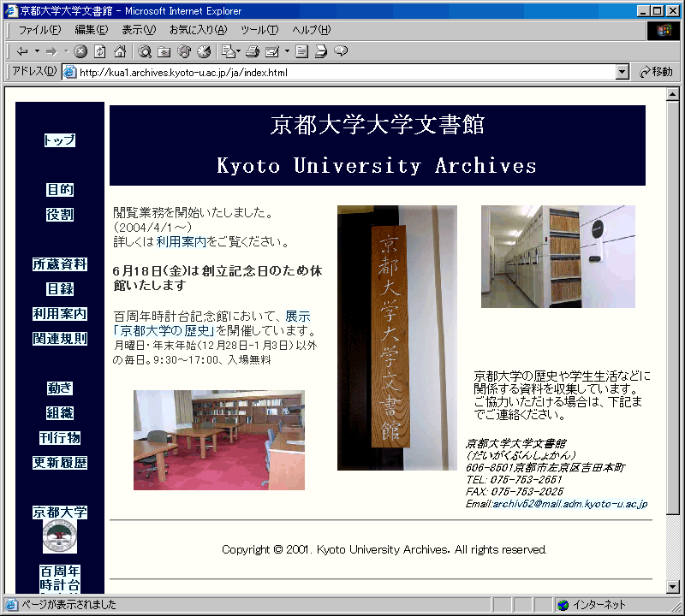This screenshot has width=685, height=616.
Task: Open the 組織 sidebar link
Action: click(x=60, y=413)
